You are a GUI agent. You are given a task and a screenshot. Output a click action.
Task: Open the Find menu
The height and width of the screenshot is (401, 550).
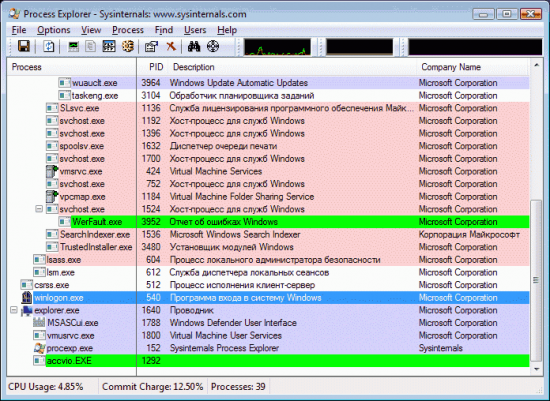(164, 30)
